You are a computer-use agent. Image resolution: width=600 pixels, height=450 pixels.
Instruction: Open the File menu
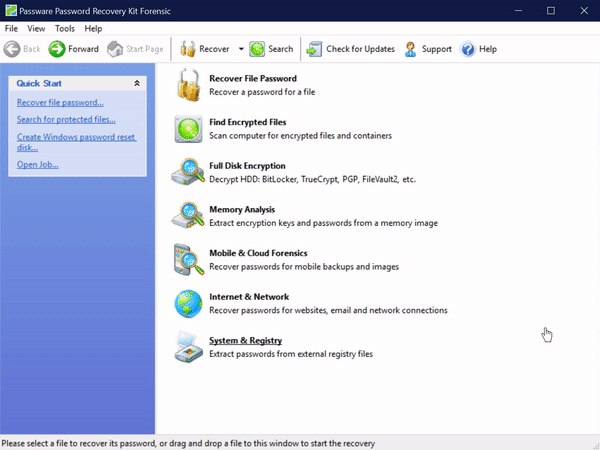tap(11, 29)
